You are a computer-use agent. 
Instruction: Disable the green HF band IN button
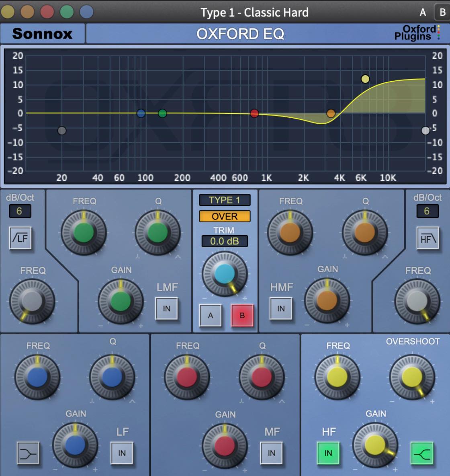tap(328, 453)
